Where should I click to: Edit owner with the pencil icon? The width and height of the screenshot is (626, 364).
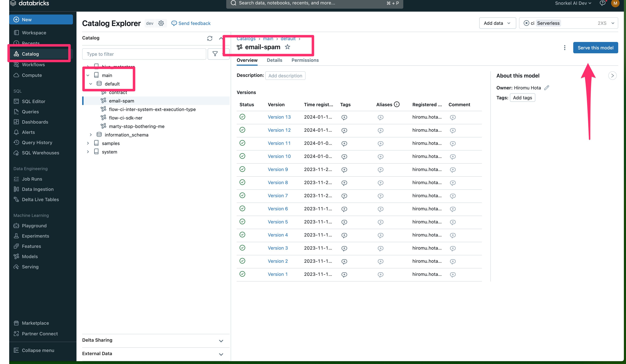point(547,88)
